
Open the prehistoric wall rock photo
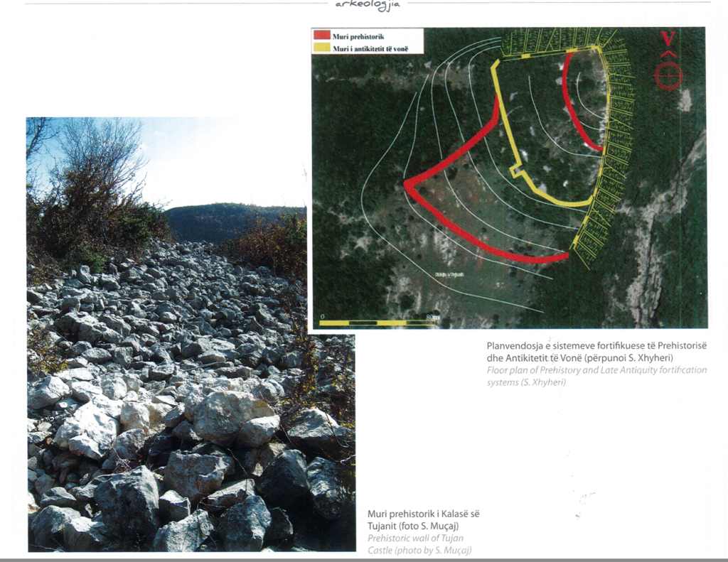pyautogui.click(x=191, y=334)
